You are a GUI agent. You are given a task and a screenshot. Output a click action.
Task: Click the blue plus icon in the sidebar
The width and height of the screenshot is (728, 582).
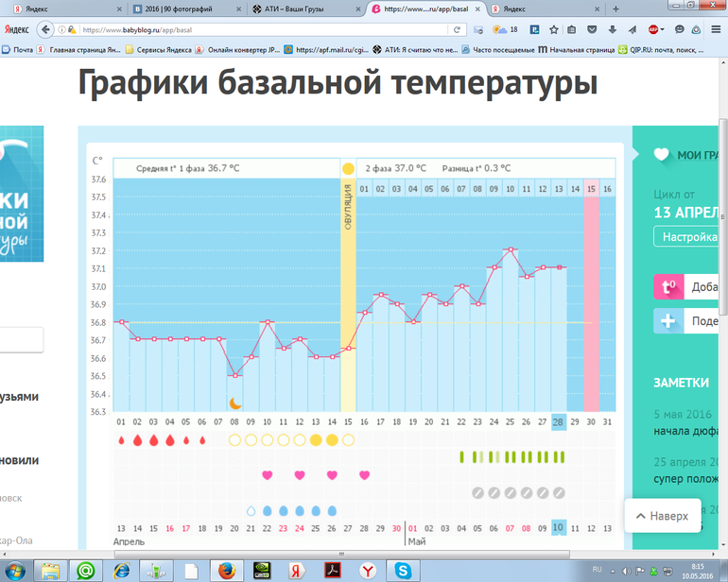click(668, 321)
